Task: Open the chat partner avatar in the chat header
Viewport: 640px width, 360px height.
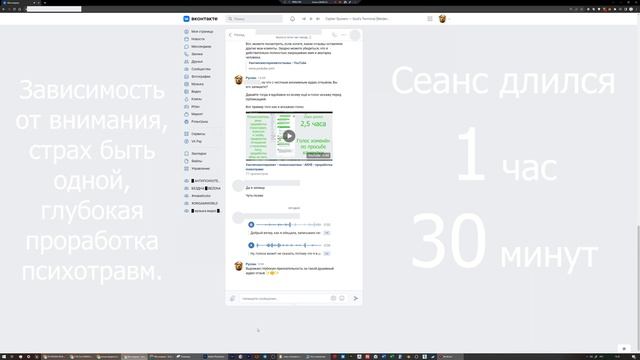Action: coord(355,35)
